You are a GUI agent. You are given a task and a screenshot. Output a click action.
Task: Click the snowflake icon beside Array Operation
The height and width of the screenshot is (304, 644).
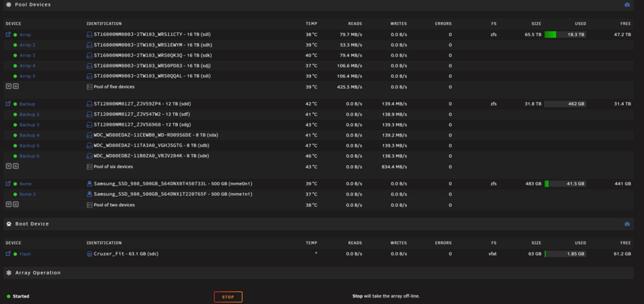8,273
